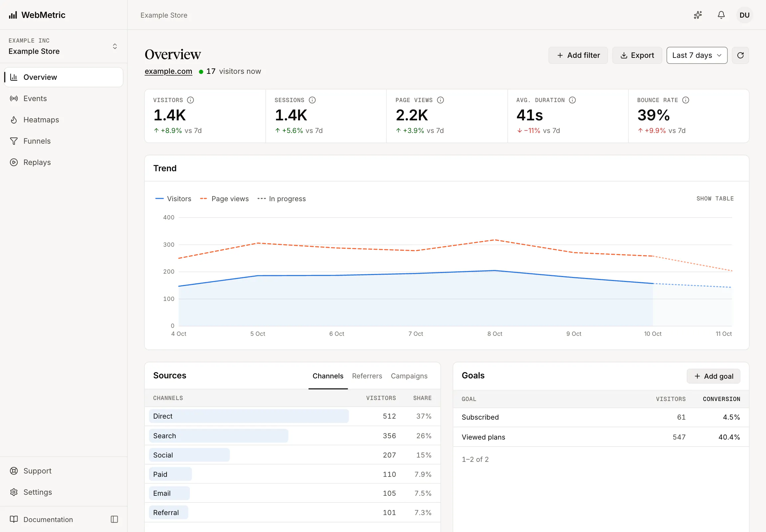Show info for Page Views metric
This screenshot has height=532, width=766.
pyautogui.click(x=440, y=100)
